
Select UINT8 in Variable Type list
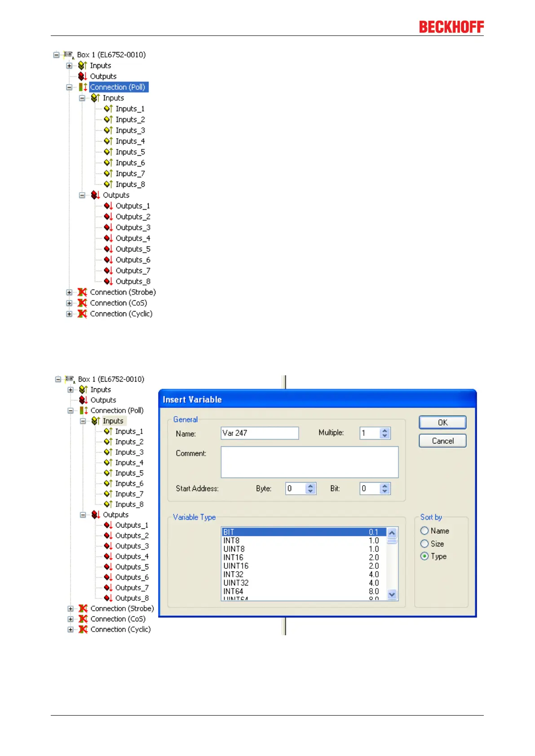[x=304, y=549]
